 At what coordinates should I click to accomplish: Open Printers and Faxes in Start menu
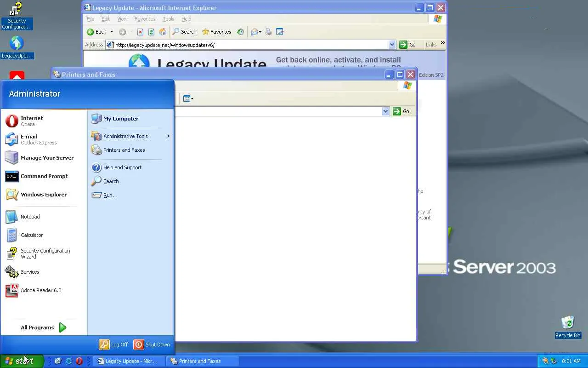(130, 150)
